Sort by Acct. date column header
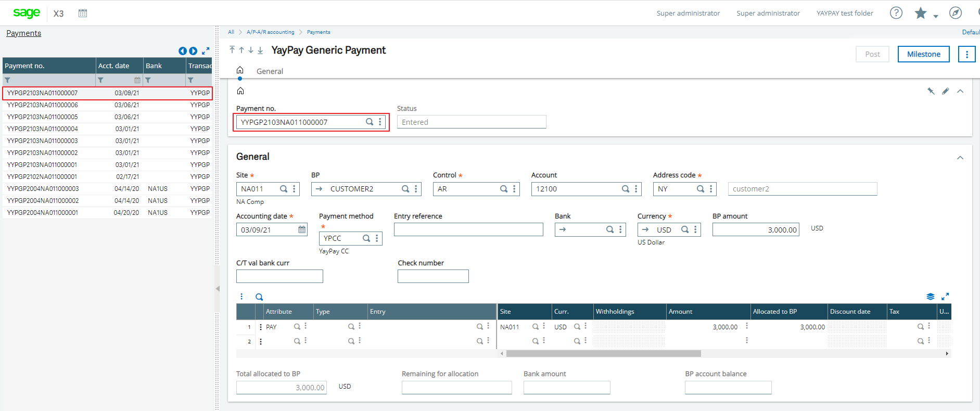The image size is (980, 411). [x=114, y=66]
